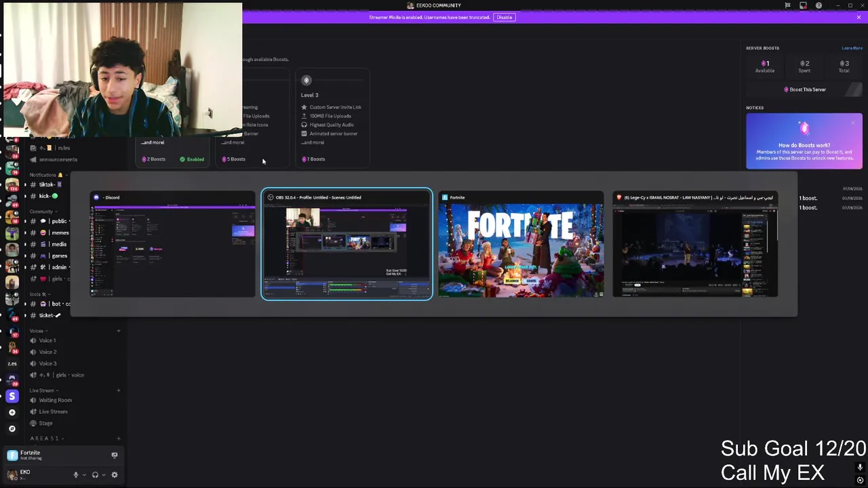Click the Add a Server plus icon
Screen dimensions: 868x488
pyautogui.click(x=12, y=412)
